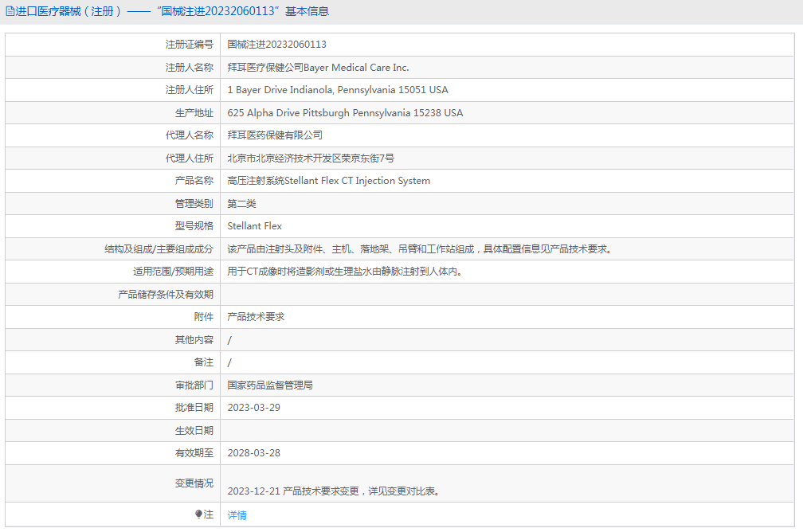This screenshot has width=803, height=532.
Task: Select the address 1 Bayer Drive Indianola
Action: (338, 90)
